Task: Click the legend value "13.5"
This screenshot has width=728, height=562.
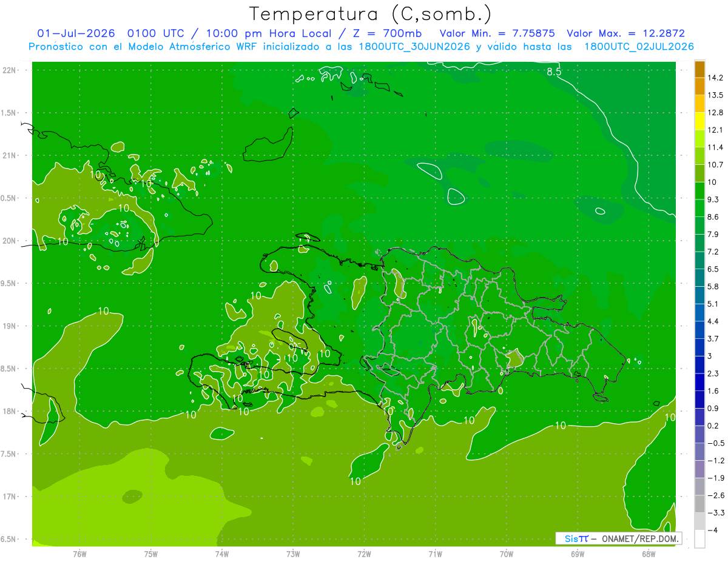Action: (x=716, y=95)
